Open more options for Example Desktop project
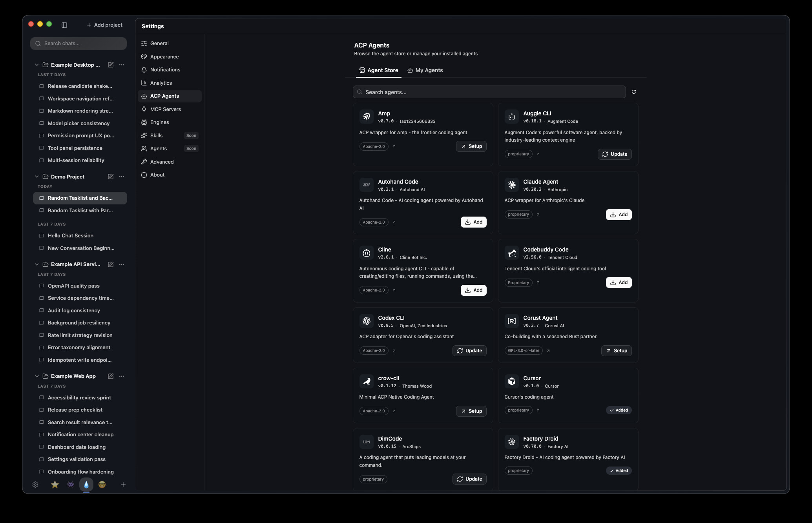Screen dimensions: 812x523 (122, 65)
